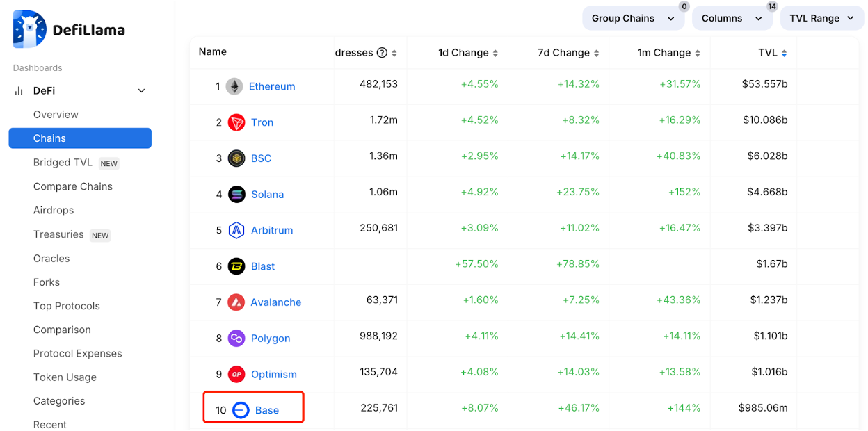Click Avalanche 1m change +43.36%

679,300
